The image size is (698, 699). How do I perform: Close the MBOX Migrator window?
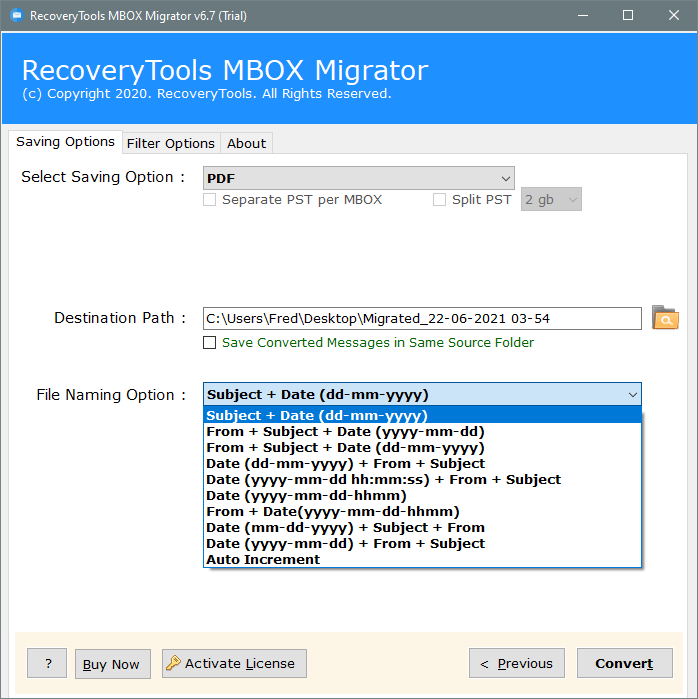(x=674, y=16)
